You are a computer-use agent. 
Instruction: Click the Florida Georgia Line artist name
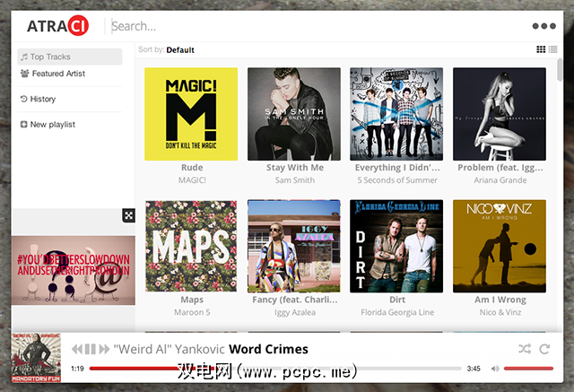click(397, 312)
